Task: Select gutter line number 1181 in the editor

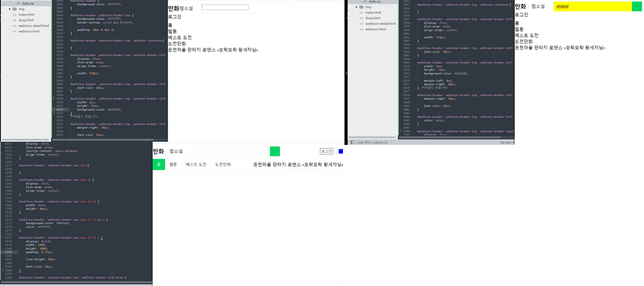Action: [x=8, y=252]
